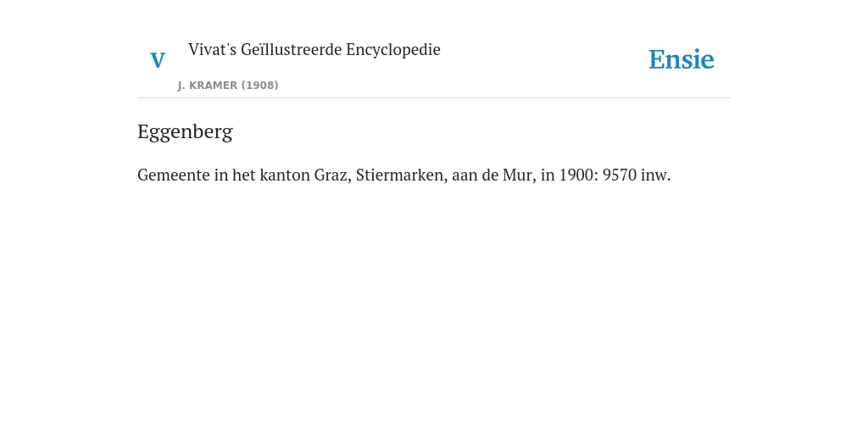The height and width of the screenshot is (434, 868).
Task: Click the word Encyclopedie in the title
Action: pos(393,50)
